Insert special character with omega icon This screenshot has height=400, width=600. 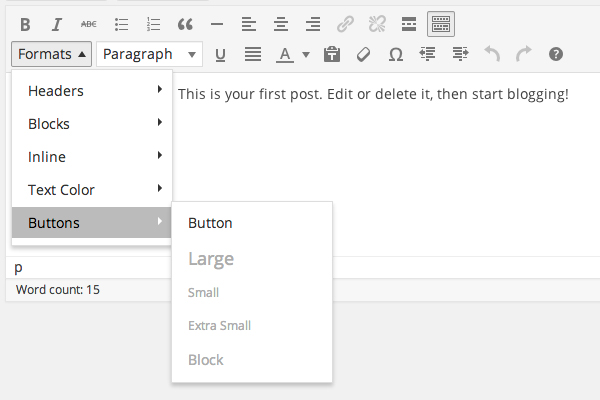[396, 54]
